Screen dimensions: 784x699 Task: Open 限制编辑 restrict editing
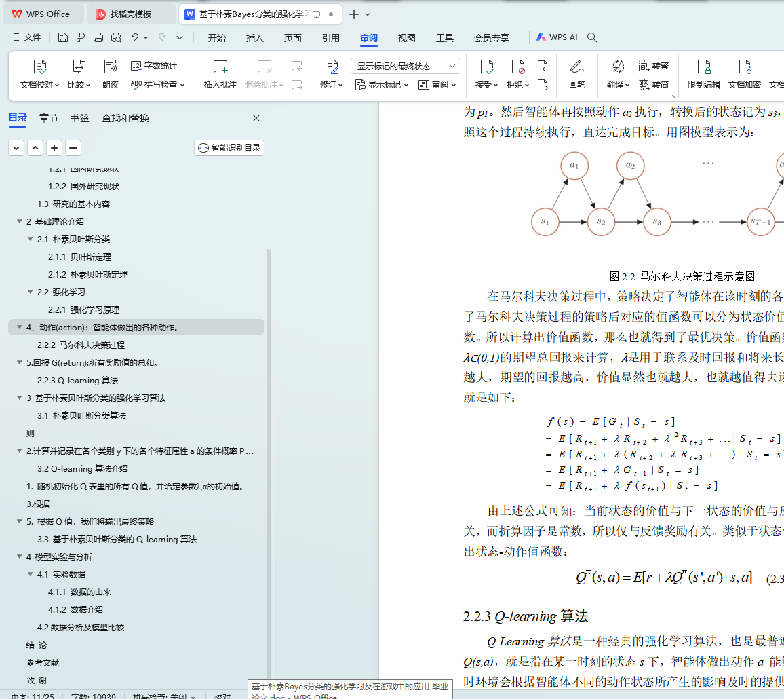coord(703,74)
